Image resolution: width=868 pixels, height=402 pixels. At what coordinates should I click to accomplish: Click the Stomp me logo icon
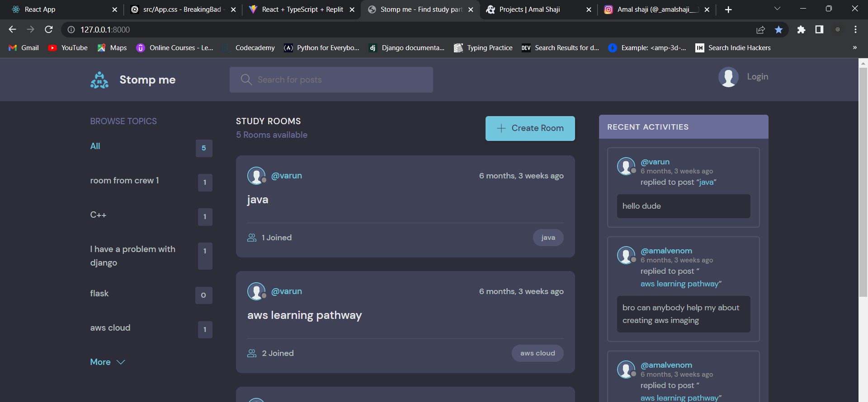99,80
